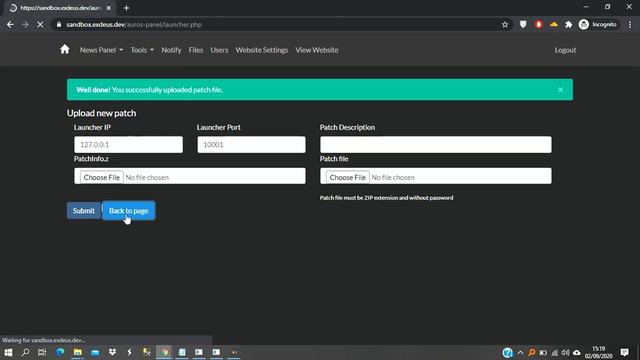Go to the panel home icon

(64, 50)
